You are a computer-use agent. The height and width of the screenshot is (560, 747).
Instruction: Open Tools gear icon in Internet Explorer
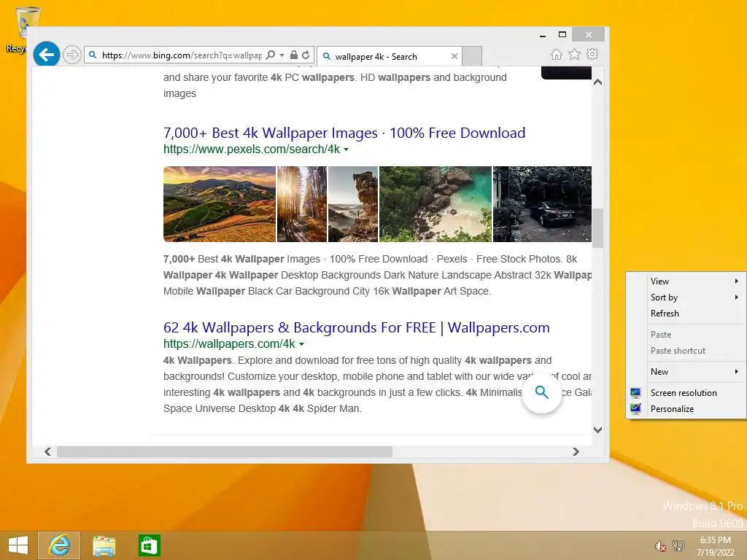(x=592, y=54)
